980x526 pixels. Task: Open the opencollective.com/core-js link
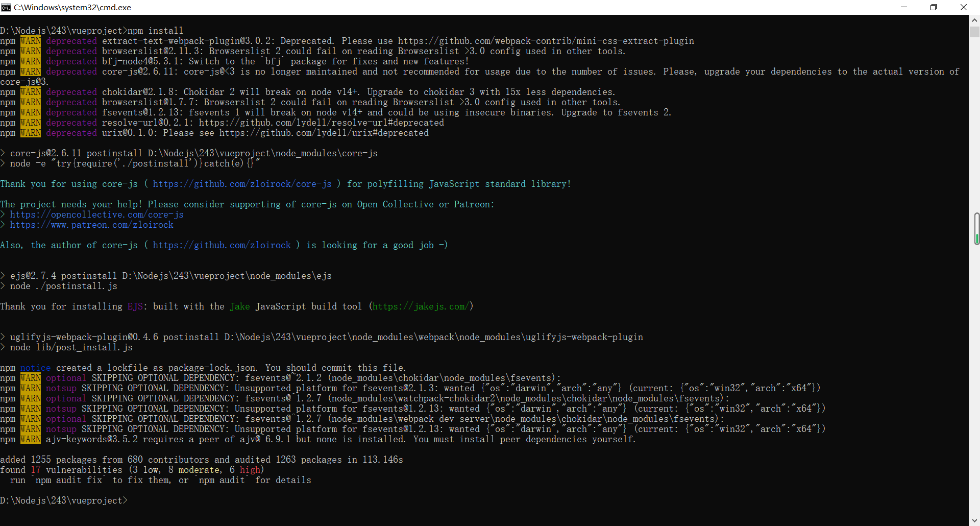97,214
